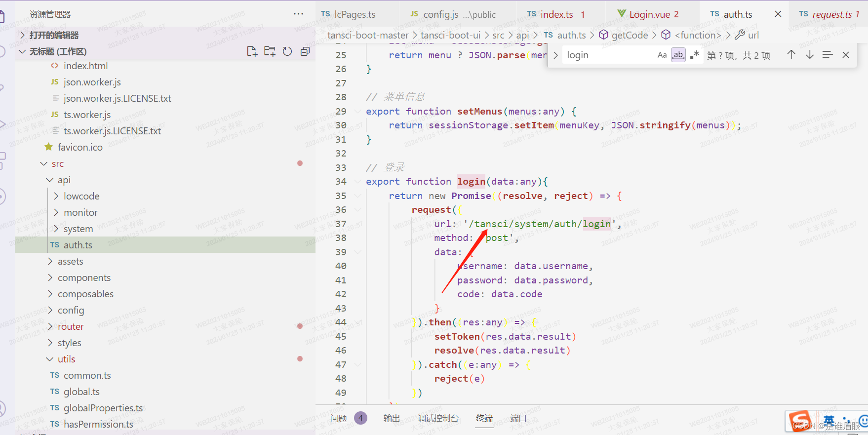Screen dimensions: 868x435
Task: Click the find input containing login
Action: tap(609, 55)
